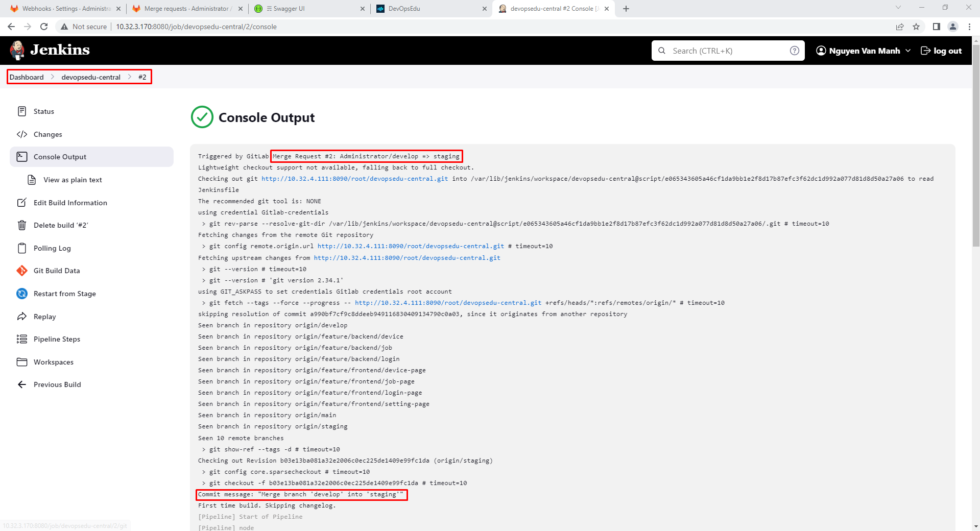The width and height of the screenshot is (980, 531).
Task: Click the Restart from Stage icon
Action: (22, 294)
